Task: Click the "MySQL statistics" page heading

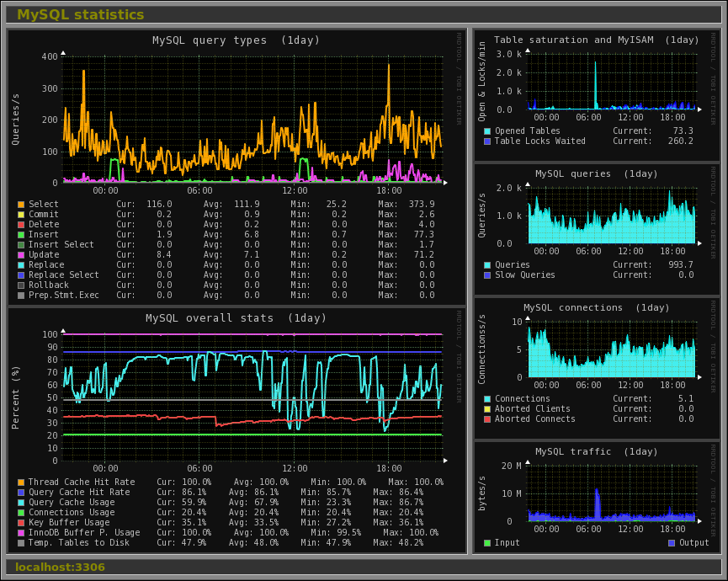Action: pyautogui.click(x=80, y=15)
